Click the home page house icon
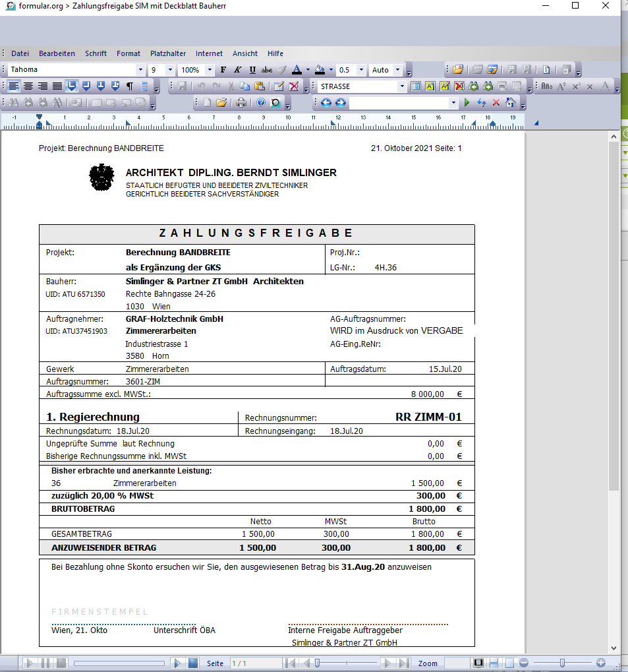 511,102
